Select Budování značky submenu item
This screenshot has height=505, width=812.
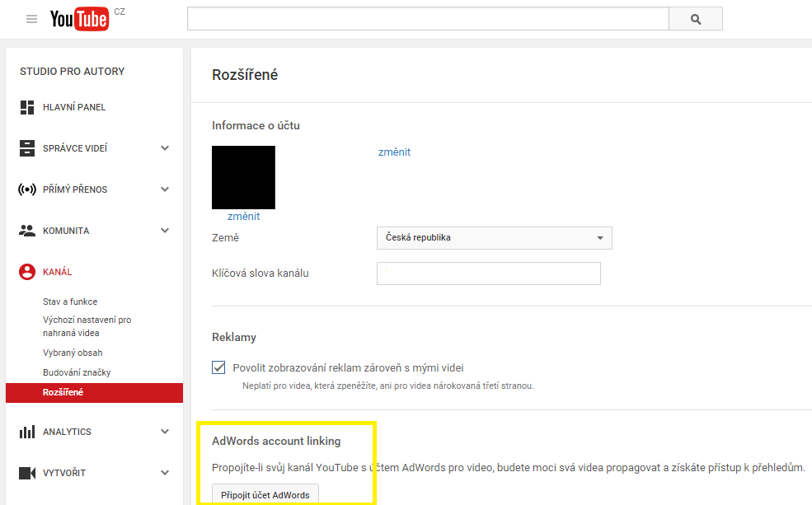77,372
